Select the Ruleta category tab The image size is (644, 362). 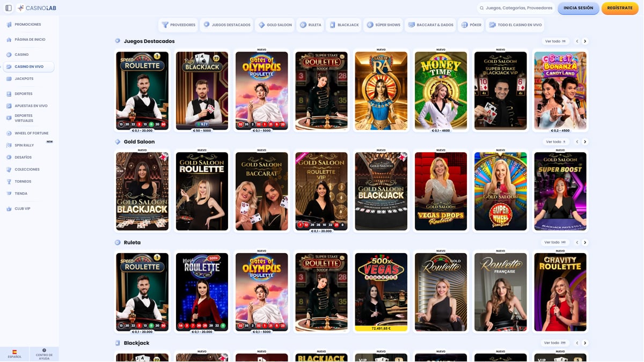pyautogui.click(x=311, y=25)
